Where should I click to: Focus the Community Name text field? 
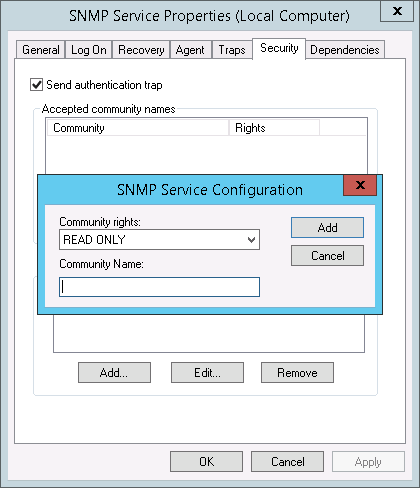point(159,287)
